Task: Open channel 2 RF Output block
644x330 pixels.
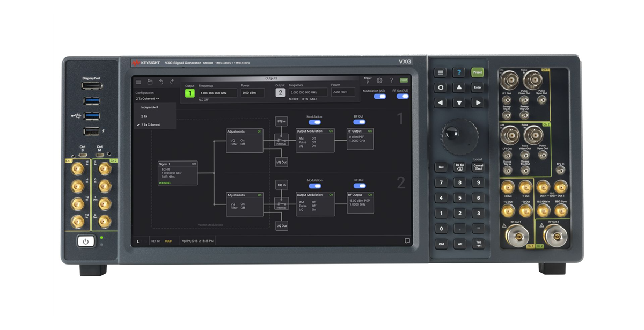Action: tap(360, 202)
